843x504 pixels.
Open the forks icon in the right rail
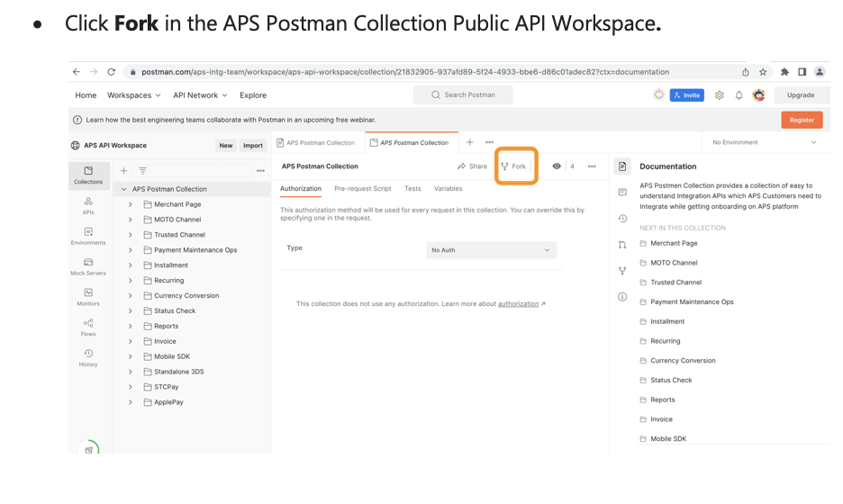coord(622,271)
